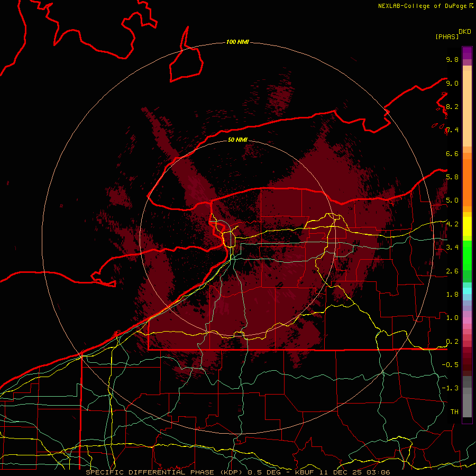Click the 8.2 value on the color scale
The width and height of the screenshot is (476, 476).
coord(452,106)
